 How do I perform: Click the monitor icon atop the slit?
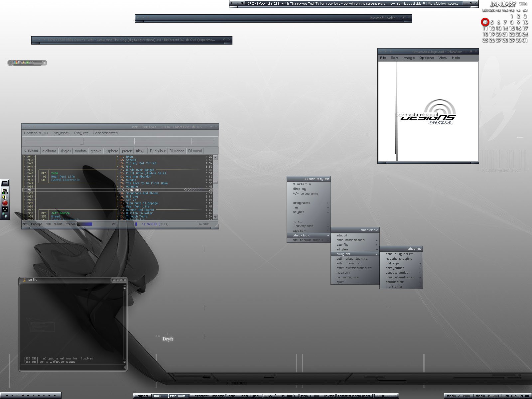tap(5, 183)
